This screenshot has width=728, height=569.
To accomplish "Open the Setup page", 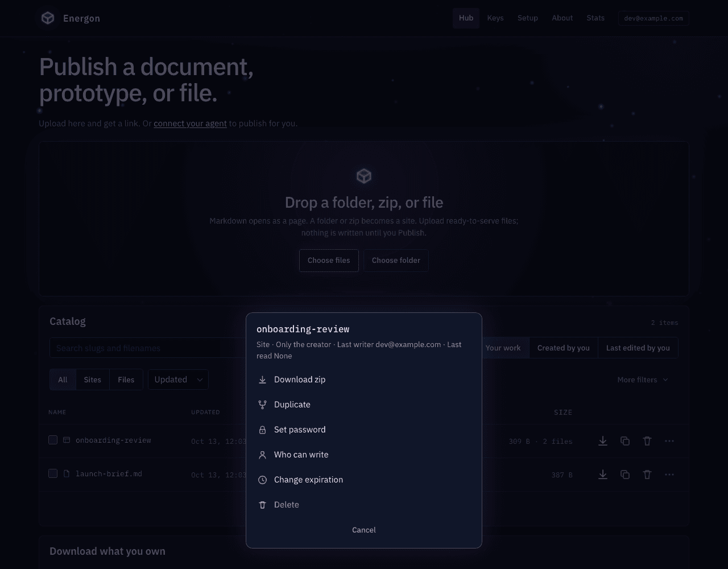I will pos(528,18).
